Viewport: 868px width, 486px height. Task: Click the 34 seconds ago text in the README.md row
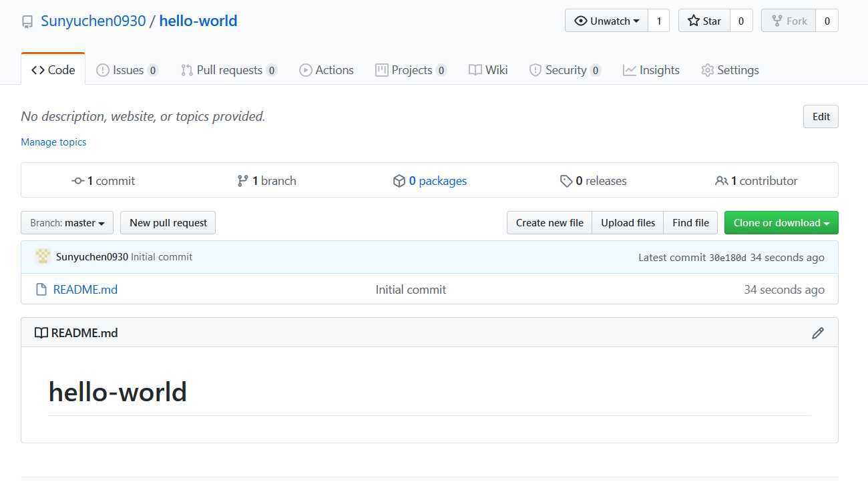pyautogui.click(x=784, y=290)
